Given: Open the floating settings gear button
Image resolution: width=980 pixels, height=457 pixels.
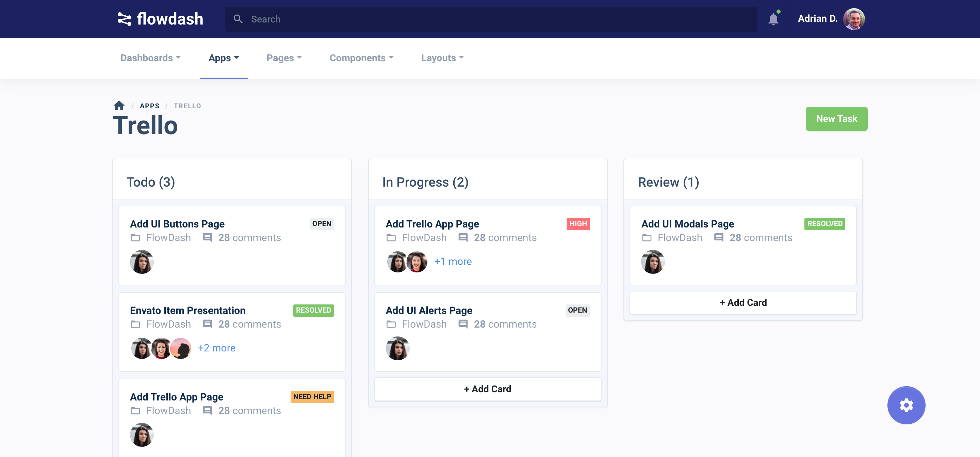Looking at the screenshot, I should coord(906,405).
